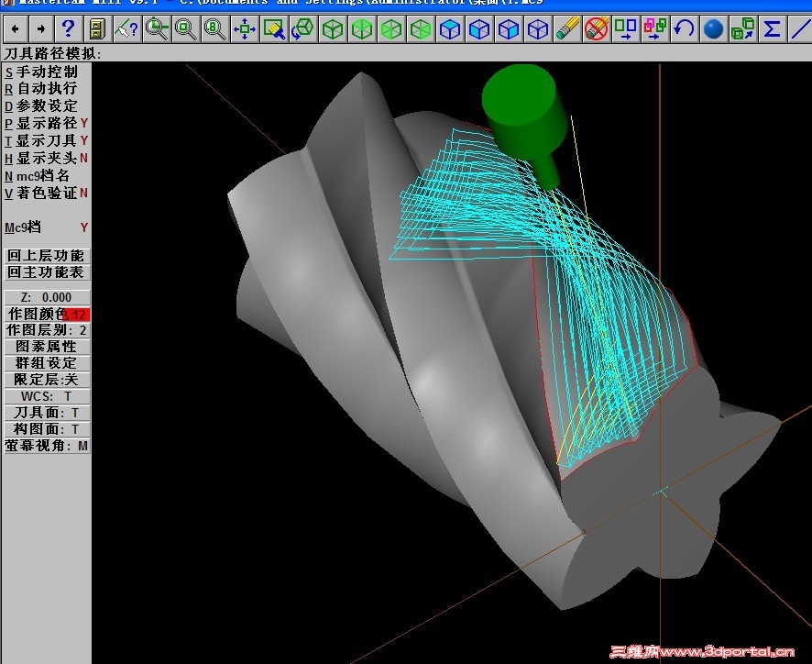Viewport: 812px width, 664px height.
Task: Toggle 著色验证 shaded verify Y/N
Action: 46,194
